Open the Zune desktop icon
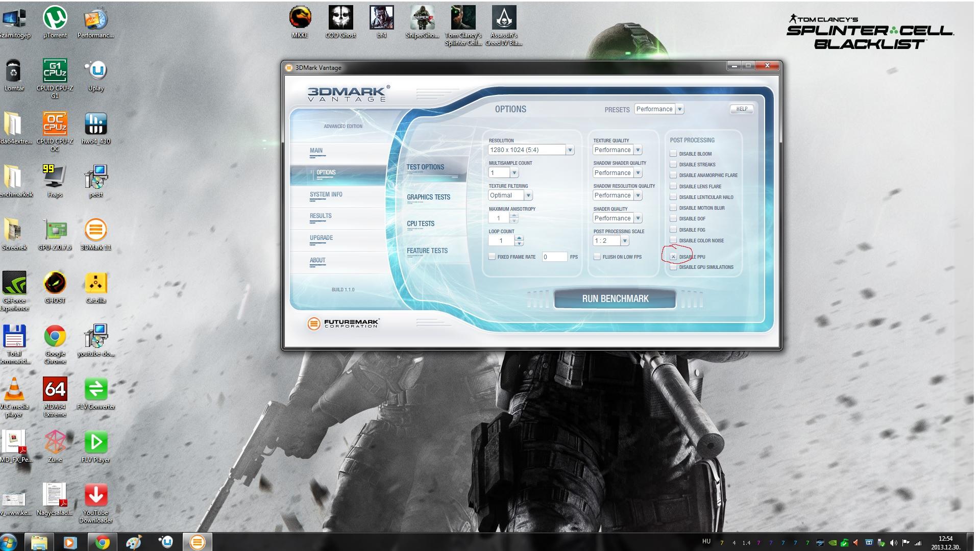Image resolution: width=980 pixels, height=551 pixels. [x=55, y=447]
